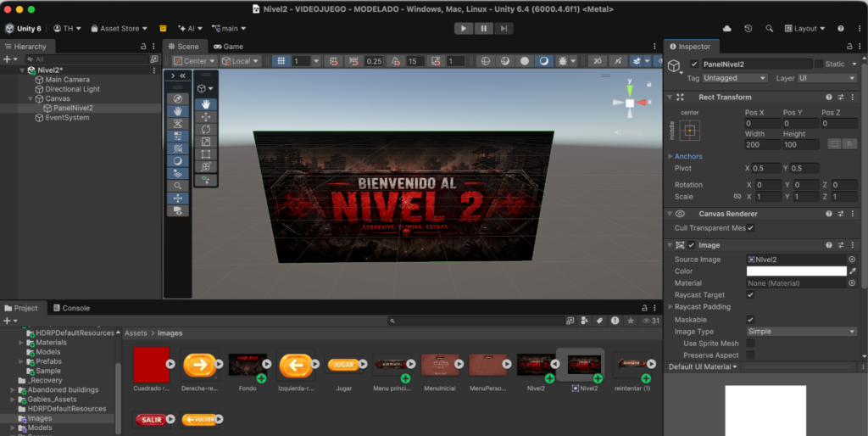Click Assets in the breadcrumb path
Image resolution: width=868 pixels, height=436 pixels.
tap(136, 333)
